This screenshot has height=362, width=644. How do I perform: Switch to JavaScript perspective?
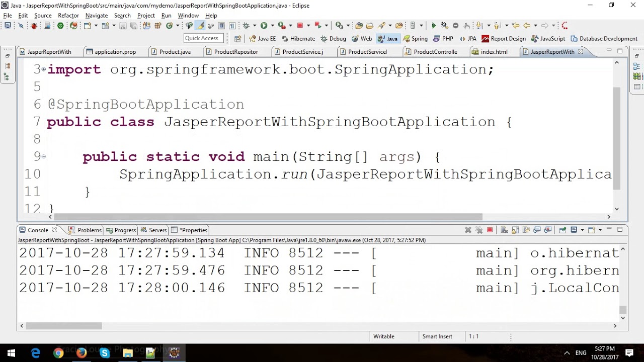(548, 39)
